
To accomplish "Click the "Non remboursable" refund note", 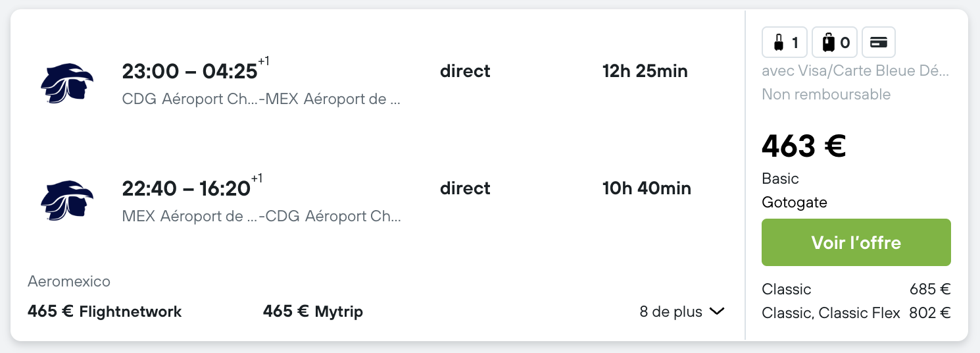I will click(826, 94).
